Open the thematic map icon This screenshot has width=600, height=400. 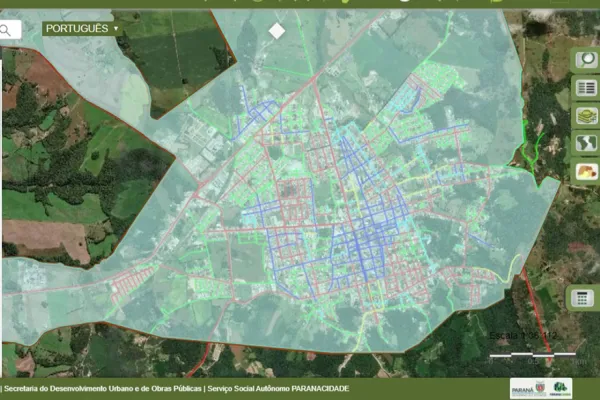coord(585,172)
